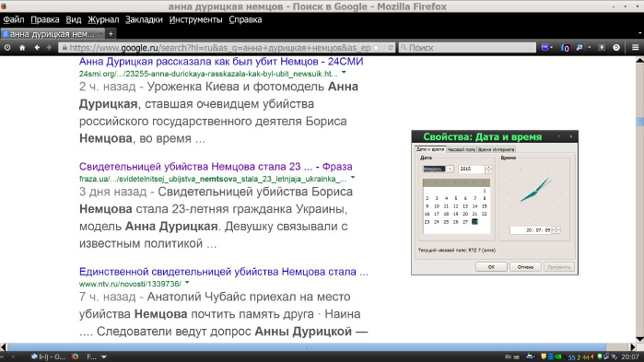Click the round clock icon near hamburger menu
Screen dimensions: 644x362
point(616,48)
